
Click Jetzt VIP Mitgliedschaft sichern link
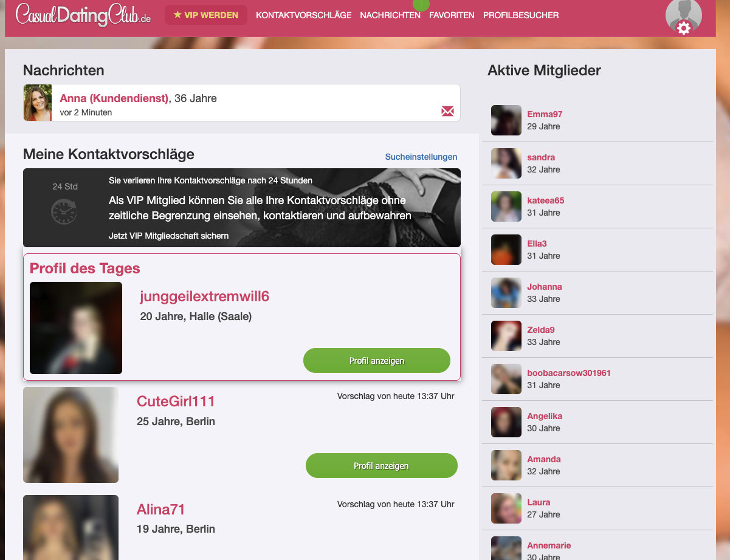[x=169, y=236]
